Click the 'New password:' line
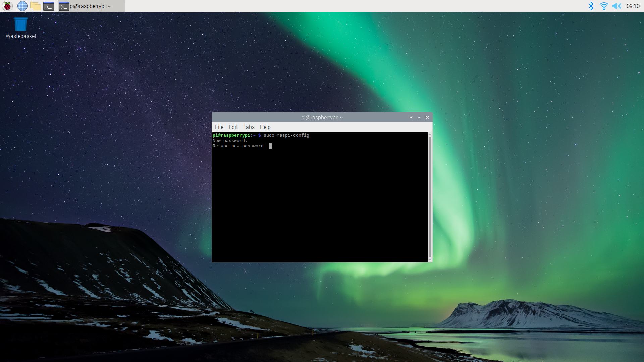Viewport: 644px width, 362px height. click(x=230, y=141)
